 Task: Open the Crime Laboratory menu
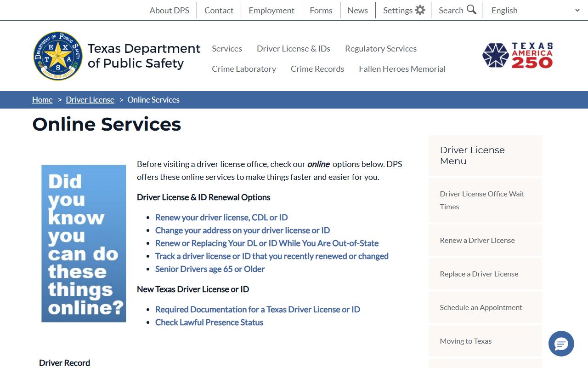point(244,69)
